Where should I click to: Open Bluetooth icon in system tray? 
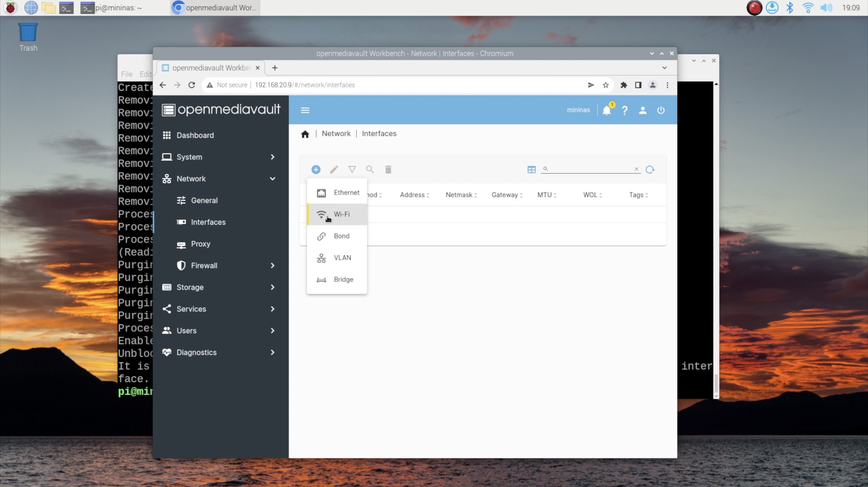(790, 7)
